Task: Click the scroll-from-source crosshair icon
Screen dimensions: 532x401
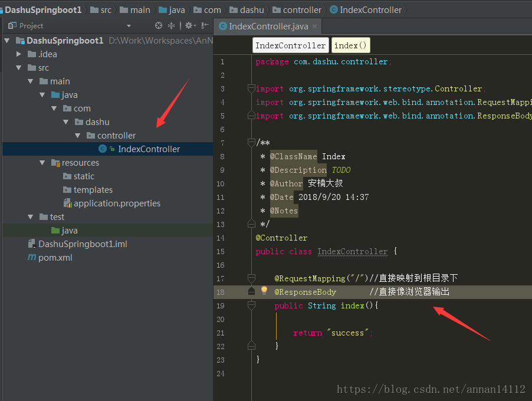Action: [x=159, y=25]
